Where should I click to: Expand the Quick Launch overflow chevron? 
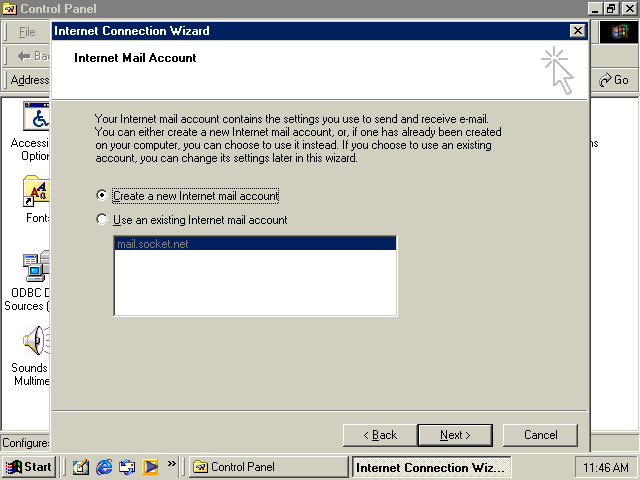(x=171, y=463)
